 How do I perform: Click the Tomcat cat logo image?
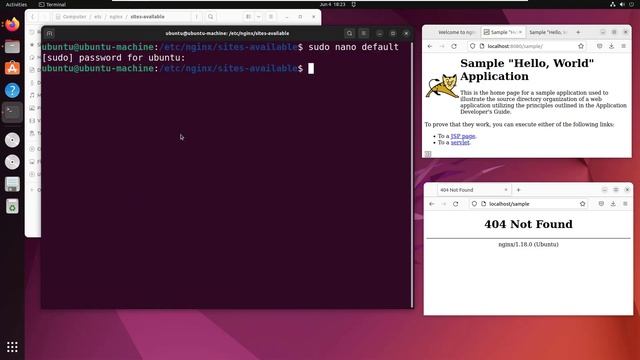(442, 86)
